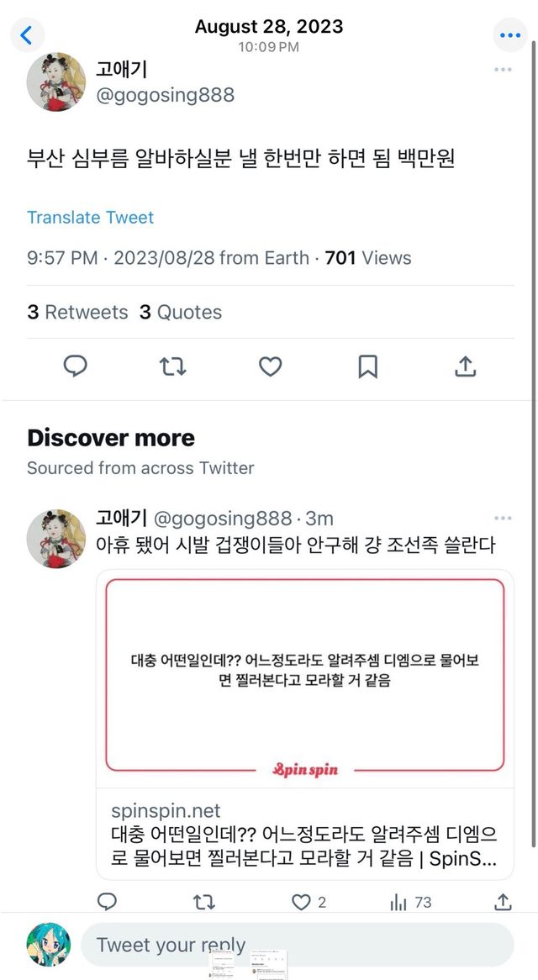
Task: Bookmark the main tweet
Action: [x=367, y=366]
